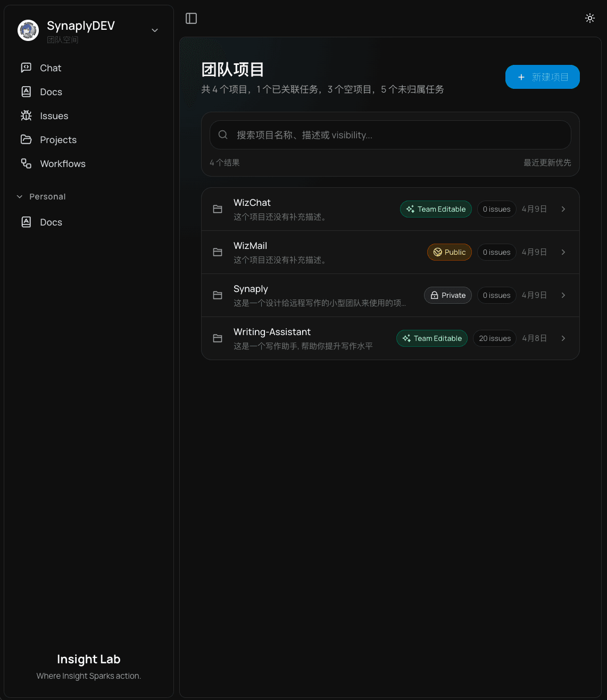Toggle Synaply project's Private badge
The image size is (607, 700).
pos(447,295)
